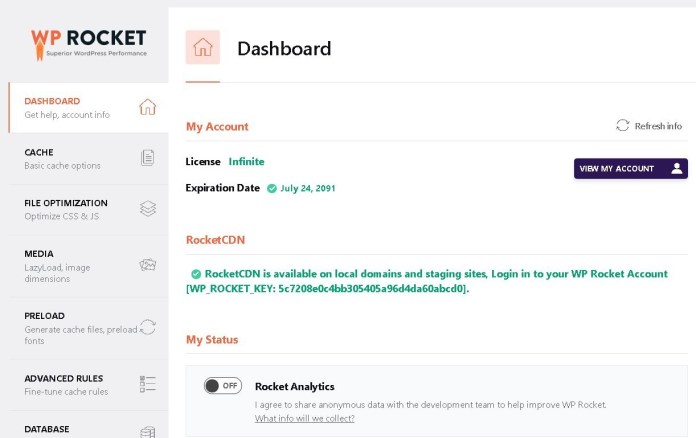
Task: Click 'Basic cache options' subtitle
Action: pos(63,166)
